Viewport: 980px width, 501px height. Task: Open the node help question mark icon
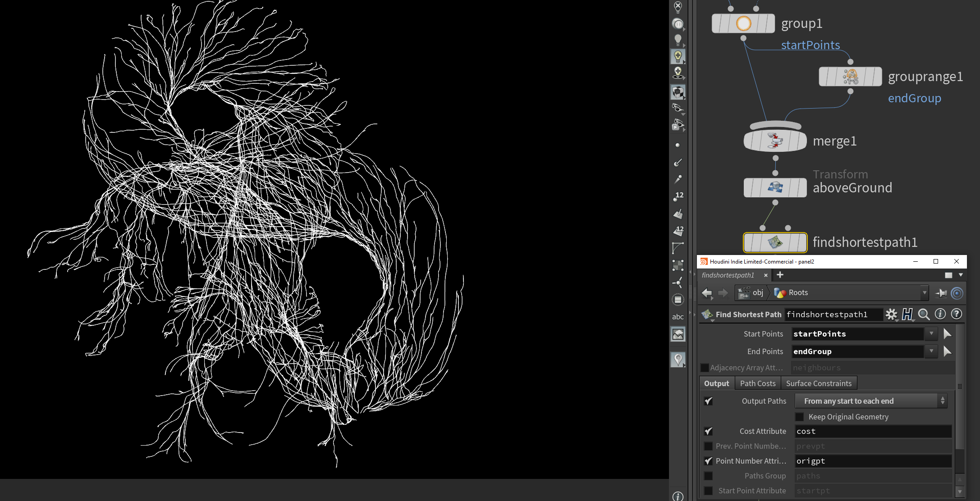pos(956,314)
